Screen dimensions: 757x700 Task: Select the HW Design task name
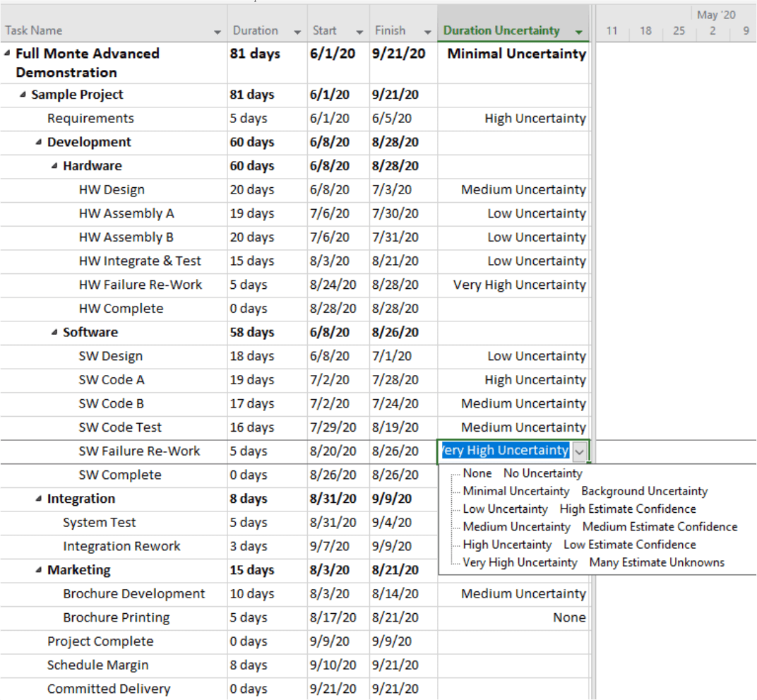click(x=112, y=190)
